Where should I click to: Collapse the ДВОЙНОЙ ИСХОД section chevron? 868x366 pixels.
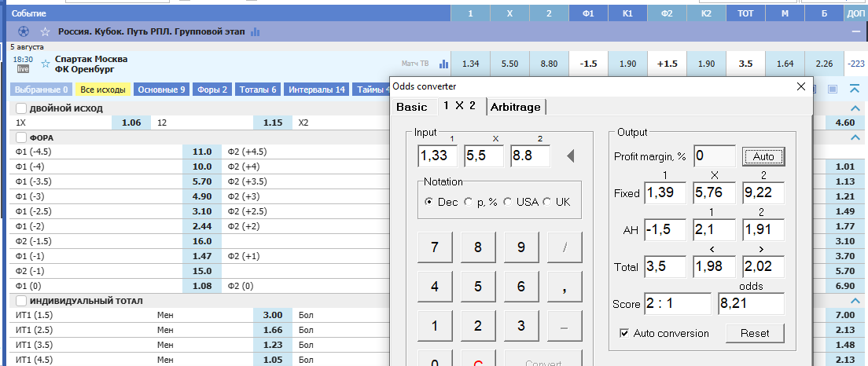pos(854,108)
